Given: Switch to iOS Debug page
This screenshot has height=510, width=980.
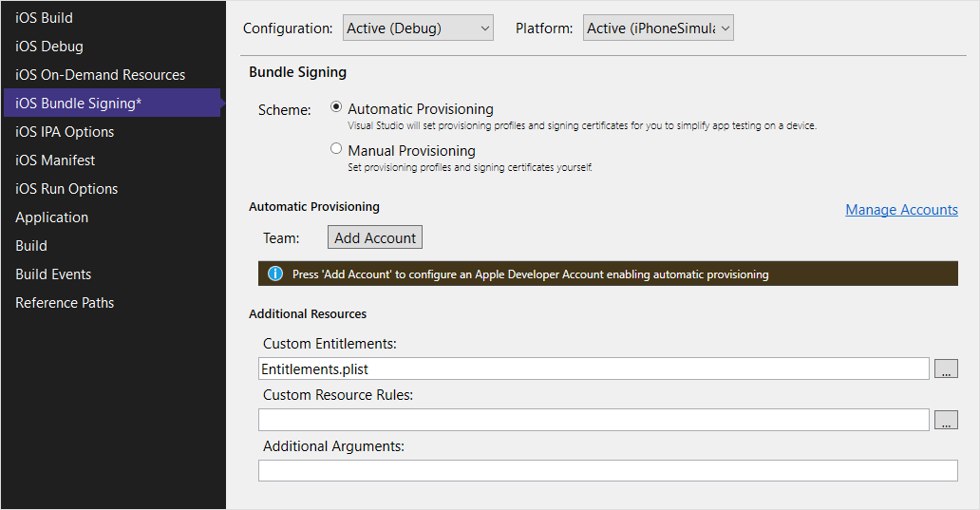Looking at the screenshot, I should pyautogui.click(x=48, y=47).
